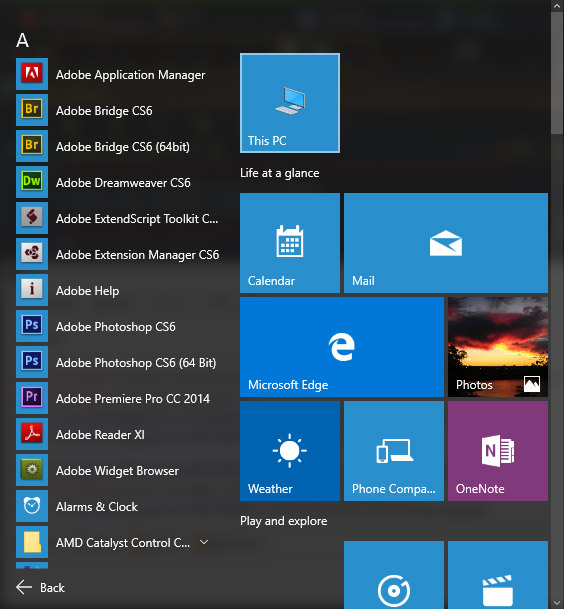Open Phone Companion tile

pyautogui.click(x=394, y=451)
